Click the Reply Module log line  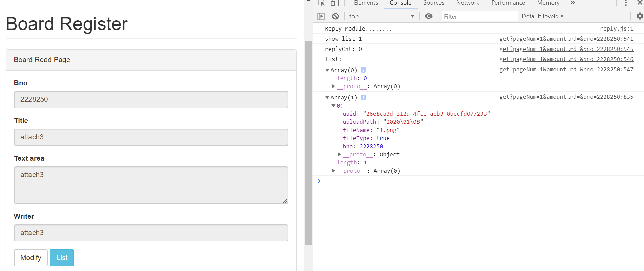click(358, 28)
